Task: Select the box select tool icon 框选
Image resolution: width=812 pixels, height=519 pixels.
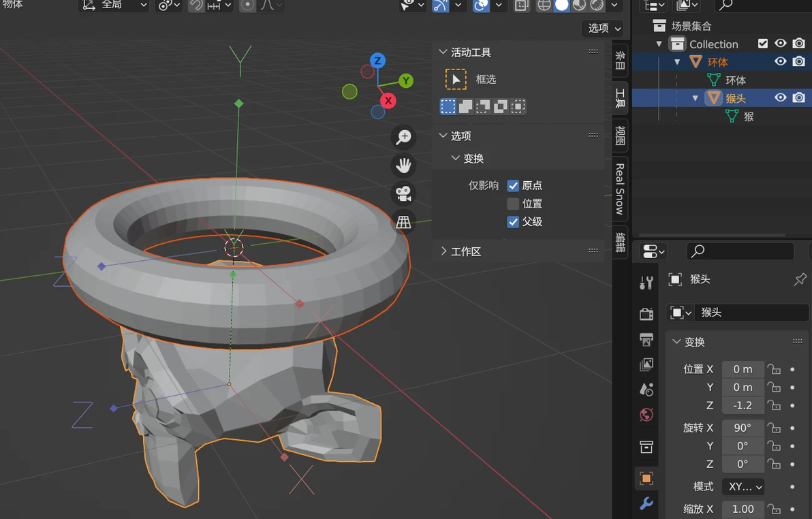Action: tap(456, 79)
